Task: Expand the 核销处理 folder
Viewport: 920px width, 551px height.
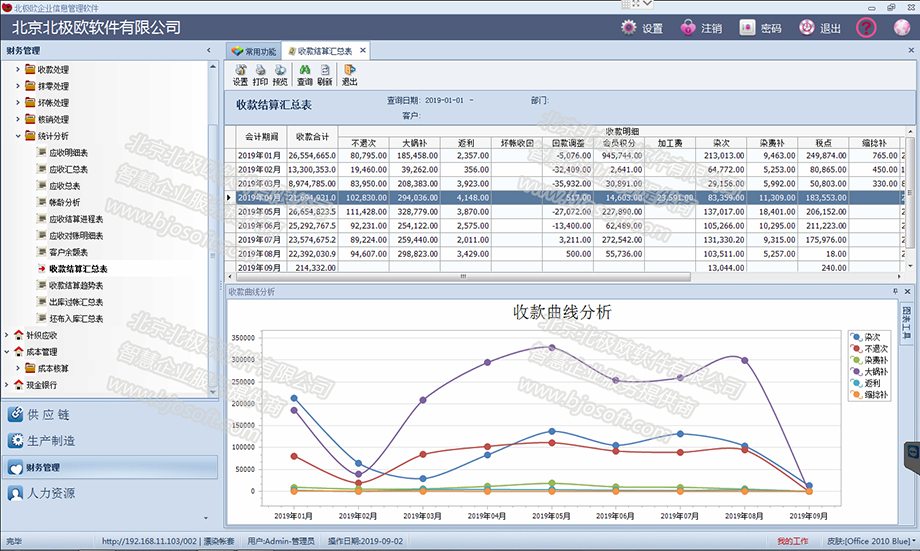Action: pyautogui.click(x=18, y=119)
